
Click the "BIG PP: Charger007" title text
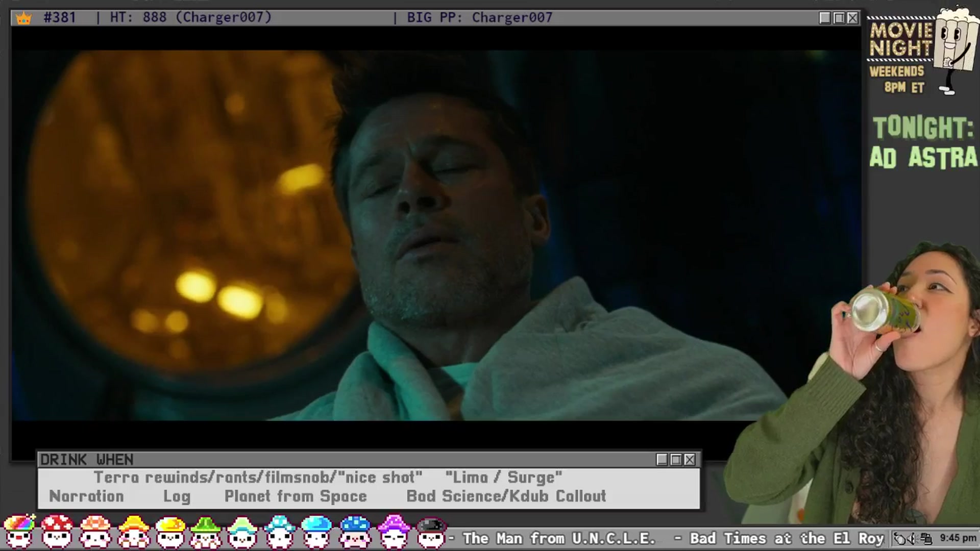point(479,17)
